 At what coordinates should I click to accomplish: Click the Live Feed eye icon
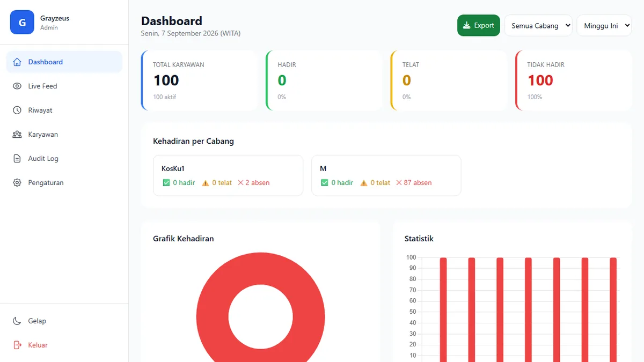17,86
